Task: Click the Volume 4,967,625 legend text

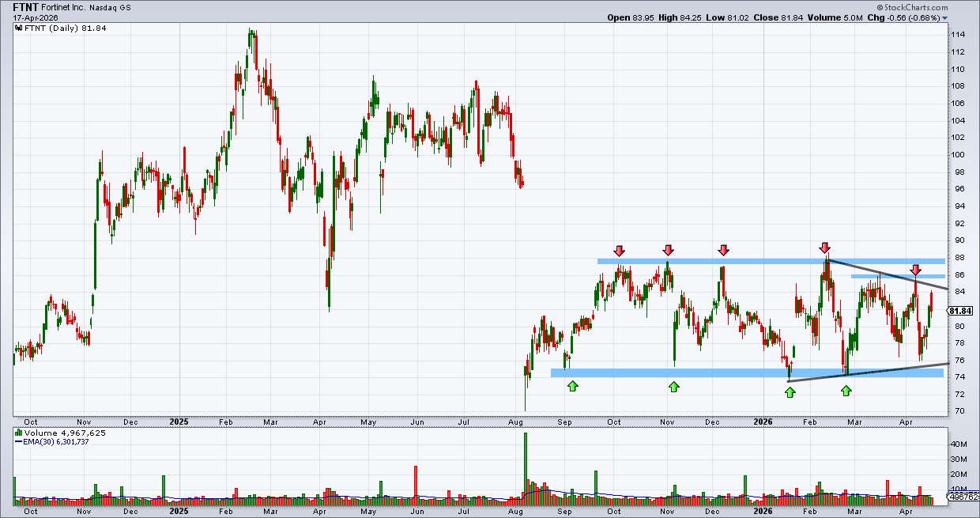Action: [x=65, y=433]
